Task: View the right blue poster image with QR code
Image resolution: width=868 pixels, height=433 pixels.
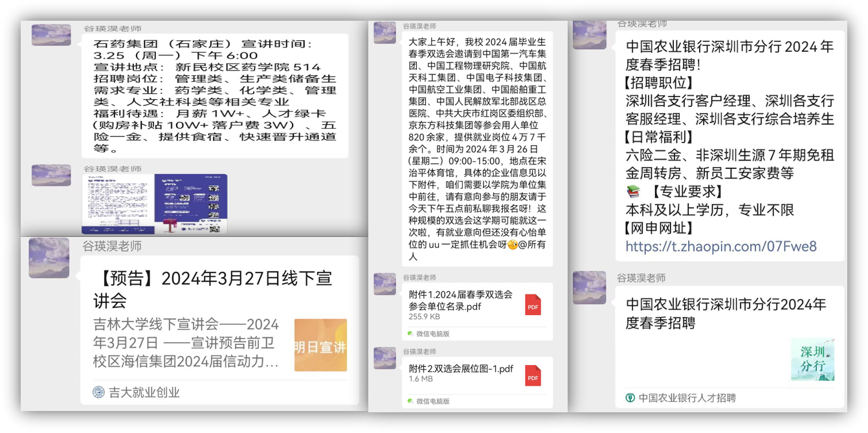Action: 191,204
